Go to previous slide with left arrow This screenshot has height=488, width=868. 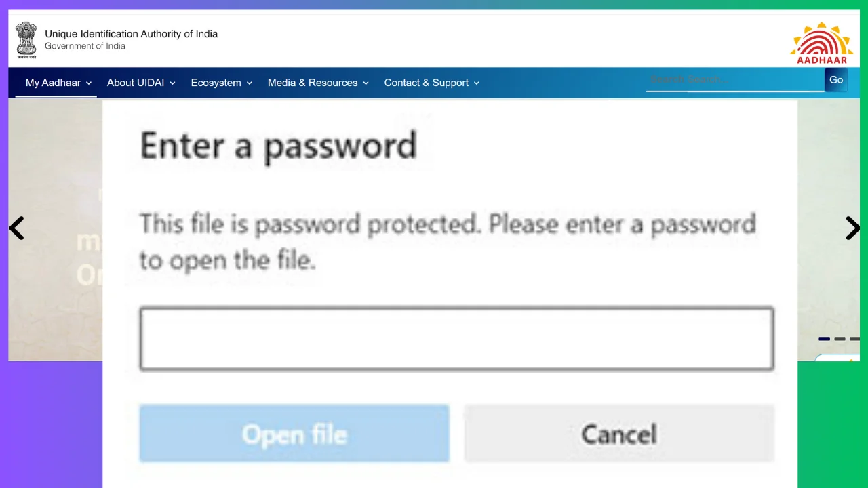coord(17,228)
